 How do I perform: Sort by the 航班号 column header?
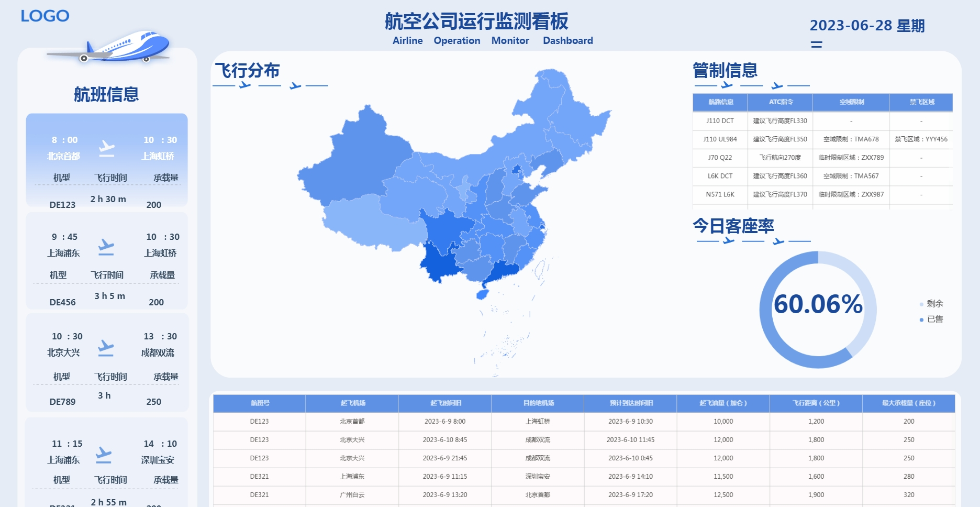pyautogui.click(x=260, y=403)
